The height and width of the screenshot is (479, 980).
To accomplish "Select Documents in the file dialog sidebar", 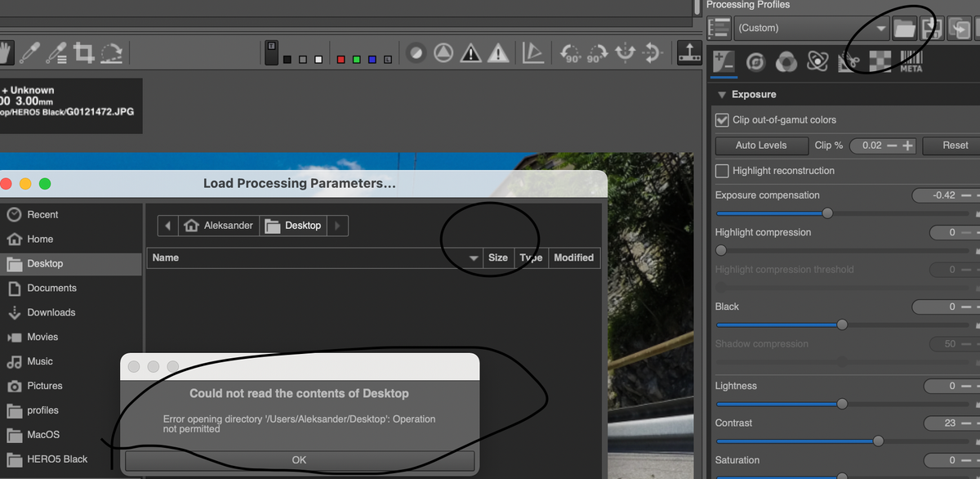I will point(51,289).
